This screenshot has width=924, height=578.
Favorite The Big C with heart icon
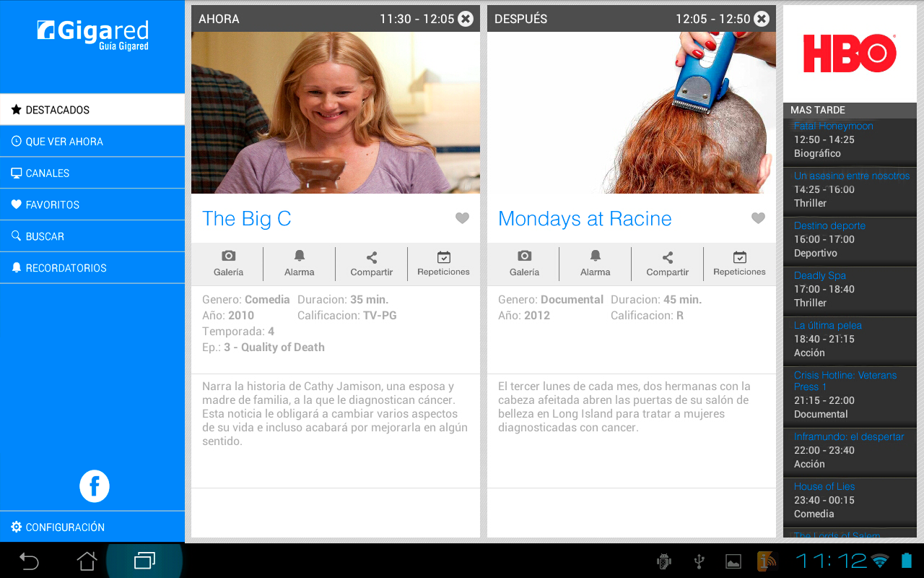(x=462, y=218)
